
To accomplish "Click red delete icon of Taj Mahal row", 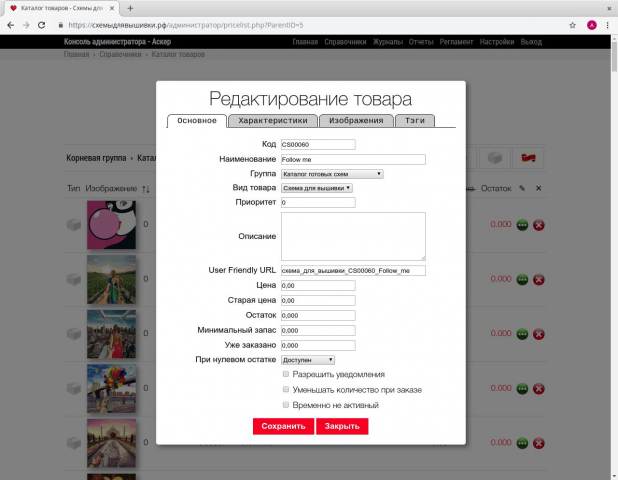I will click(538, 443).
